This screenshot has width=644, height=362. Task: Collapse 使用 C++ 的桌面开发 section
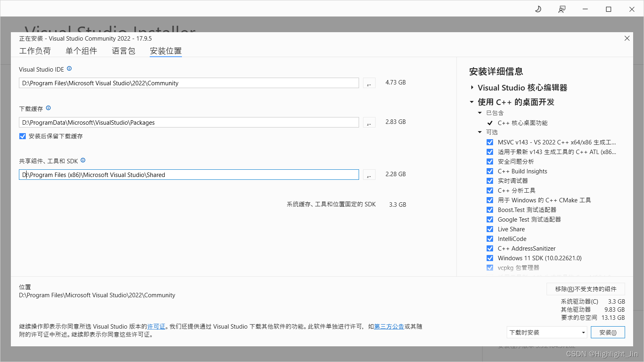point(472,102)
